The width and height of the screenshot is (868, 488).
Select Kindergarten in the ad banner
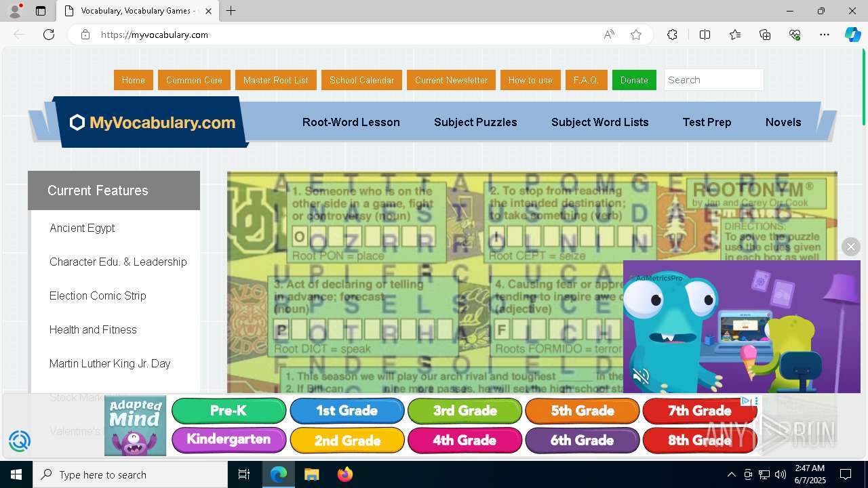coord(229,440)
